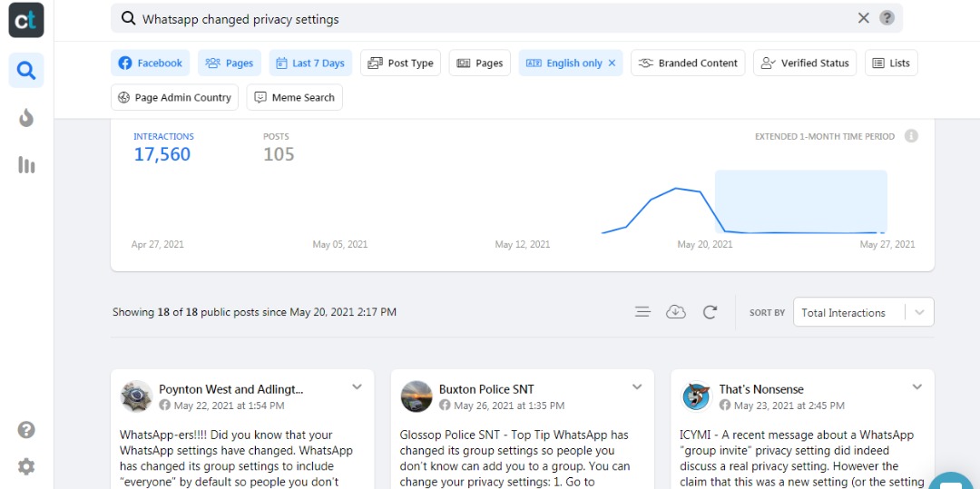Click the search help question mark icon

(x=887, y=18)
